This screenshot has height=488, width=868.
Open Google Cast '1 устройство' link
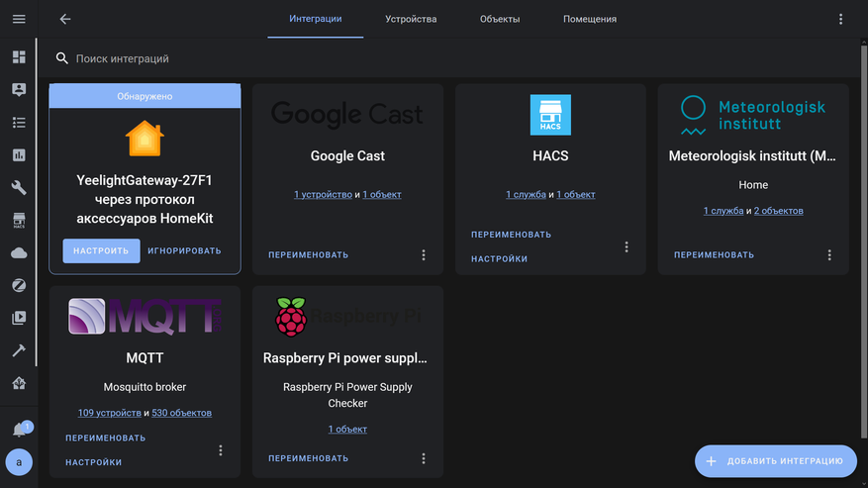pyautogui.click(x=323, y=194)
